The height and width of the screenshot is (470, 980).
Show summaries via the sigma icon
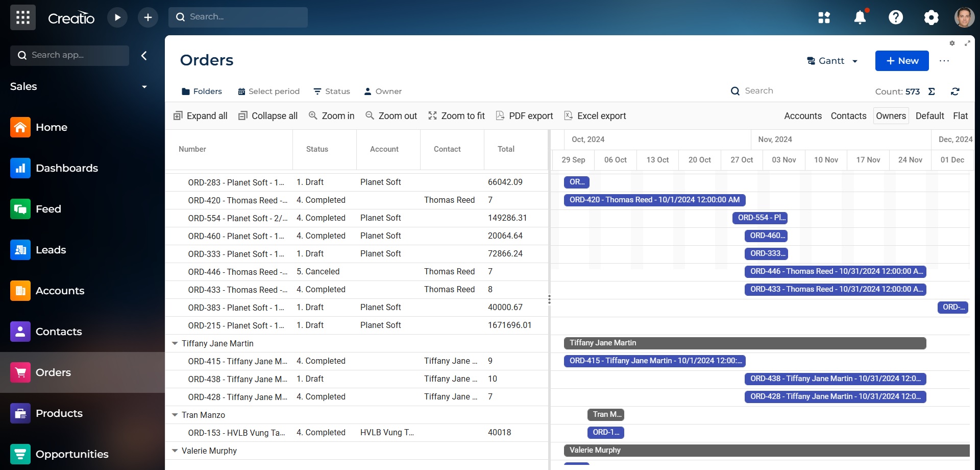(x=931, y=91)
